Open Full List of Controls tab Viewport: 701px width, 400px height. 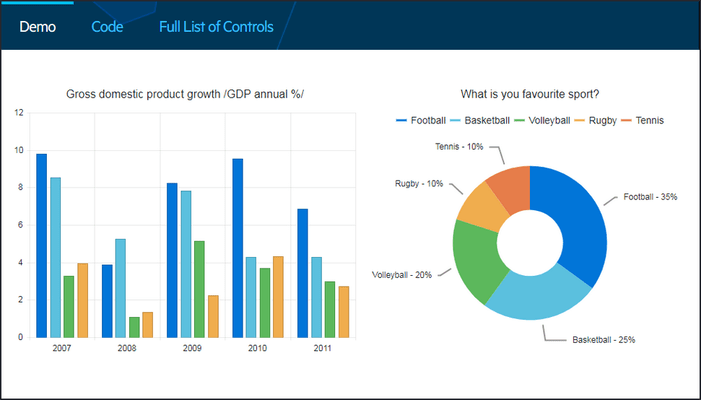pos(216,27)
